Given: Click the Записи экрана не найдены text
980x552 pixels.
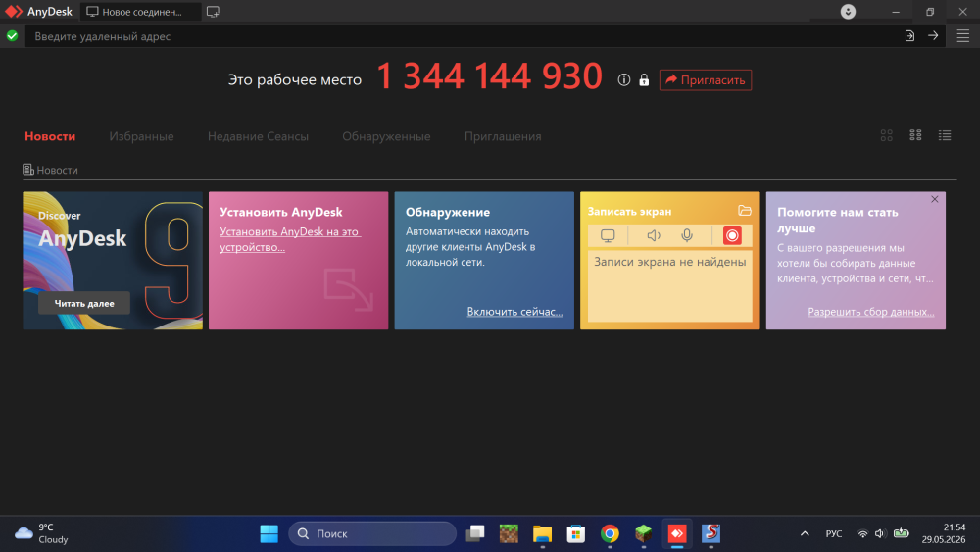Looking at the screenshot, I should [x=670, y=262].
